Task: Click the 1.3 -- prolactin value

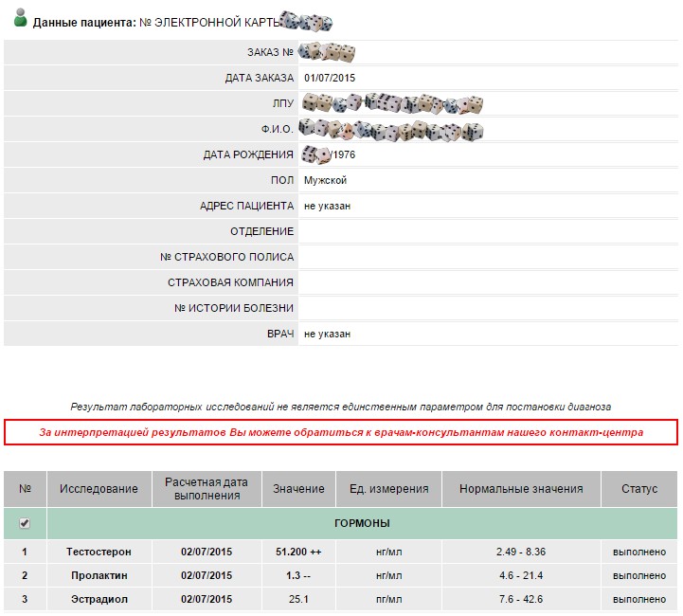Action: [298, 575]
